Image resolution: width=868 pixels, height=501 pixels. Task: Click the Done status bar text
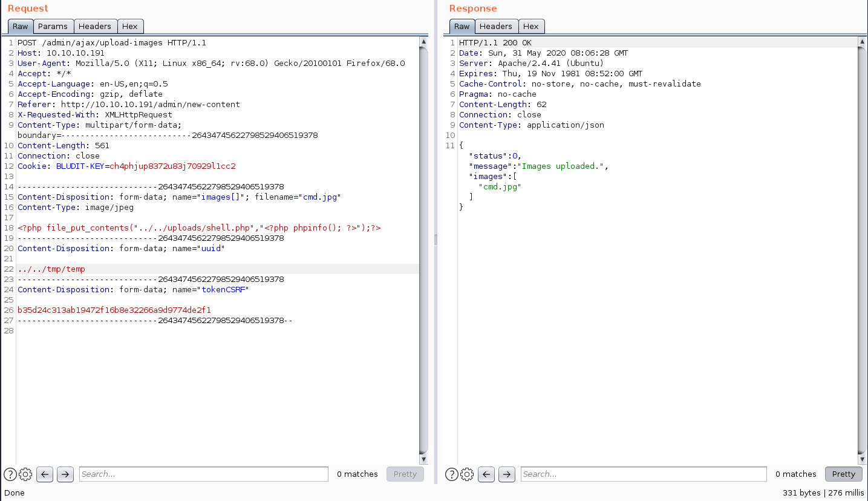click(15, 493)
